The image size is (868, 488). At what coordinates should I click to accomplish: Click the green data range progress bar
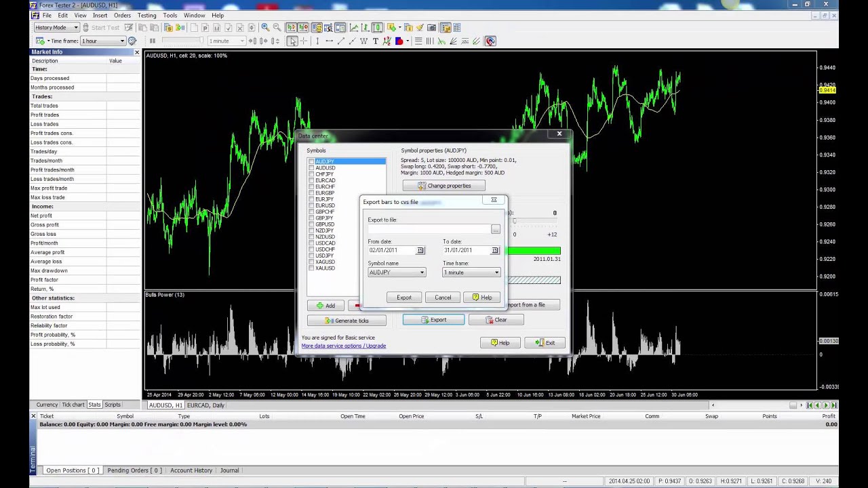coord(534,251)
